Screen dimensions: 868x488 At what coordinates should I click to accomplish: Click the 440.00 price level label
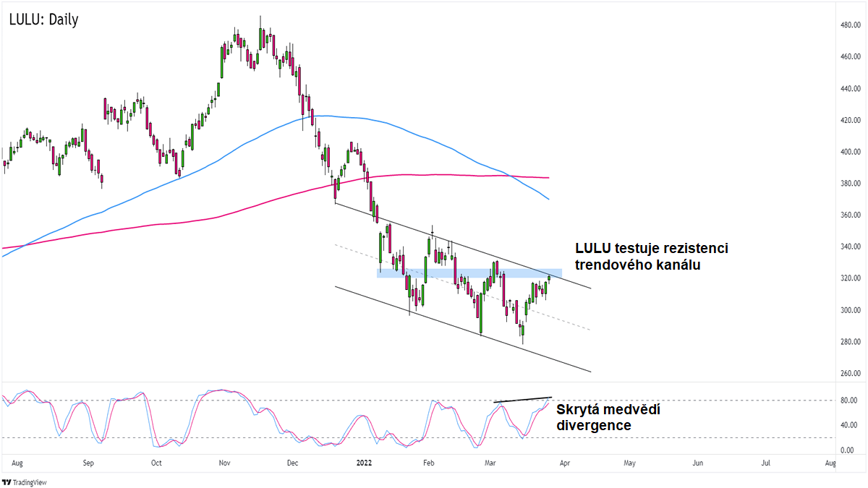[849, 88]
